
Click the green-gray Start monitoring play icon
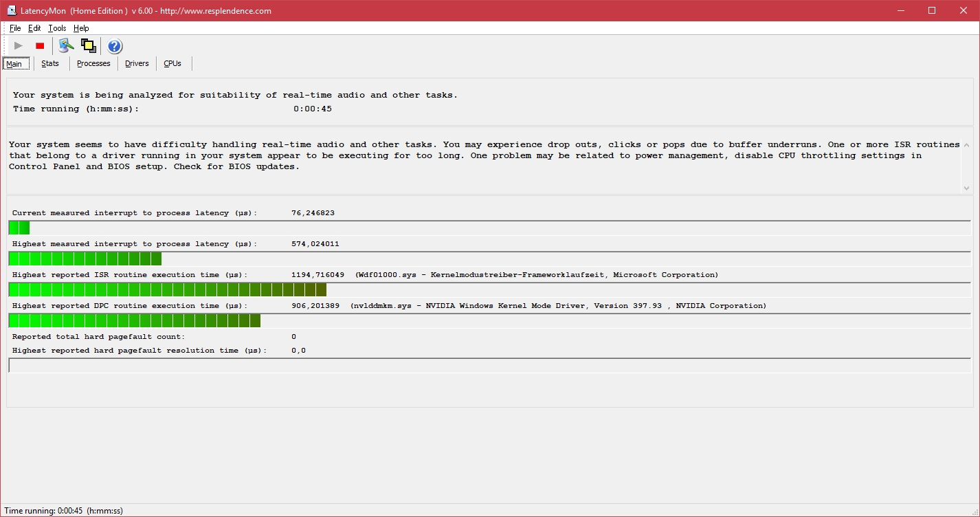(x=19, y=46)
